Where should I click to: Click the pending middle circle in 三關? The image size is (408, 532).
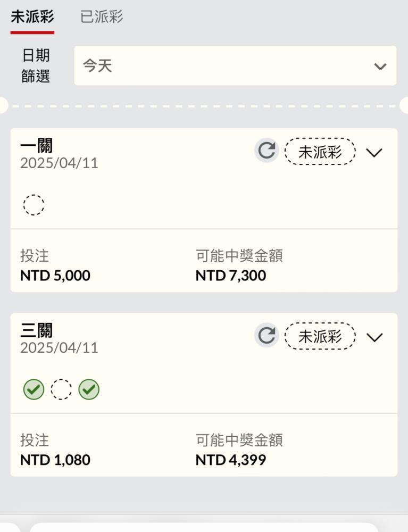point(61,390)
